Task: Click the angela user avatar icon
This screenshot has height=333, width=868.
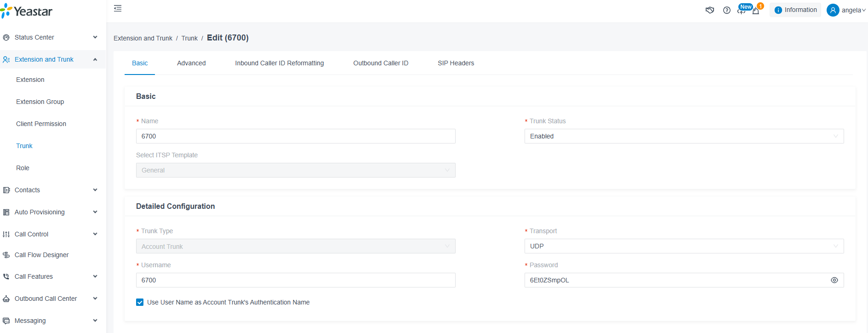Action: [x=833, y=10]
